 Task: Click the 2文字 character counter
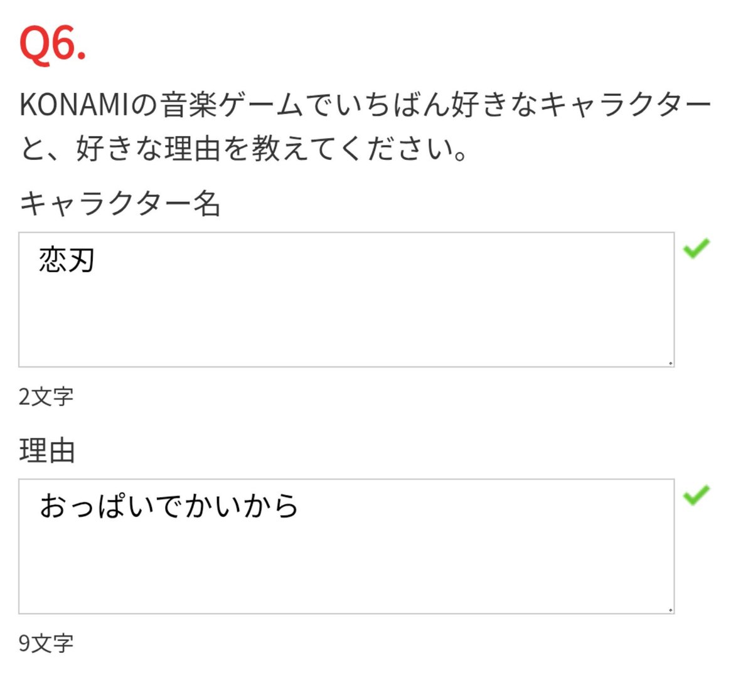click(x=46, y=396)
